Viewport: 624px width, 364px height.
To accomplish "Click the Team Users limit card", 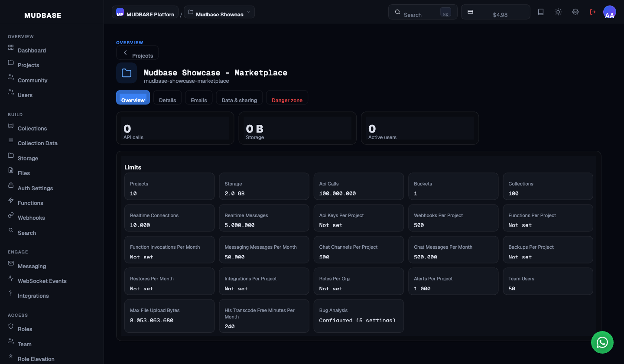I will coord(548,281).
